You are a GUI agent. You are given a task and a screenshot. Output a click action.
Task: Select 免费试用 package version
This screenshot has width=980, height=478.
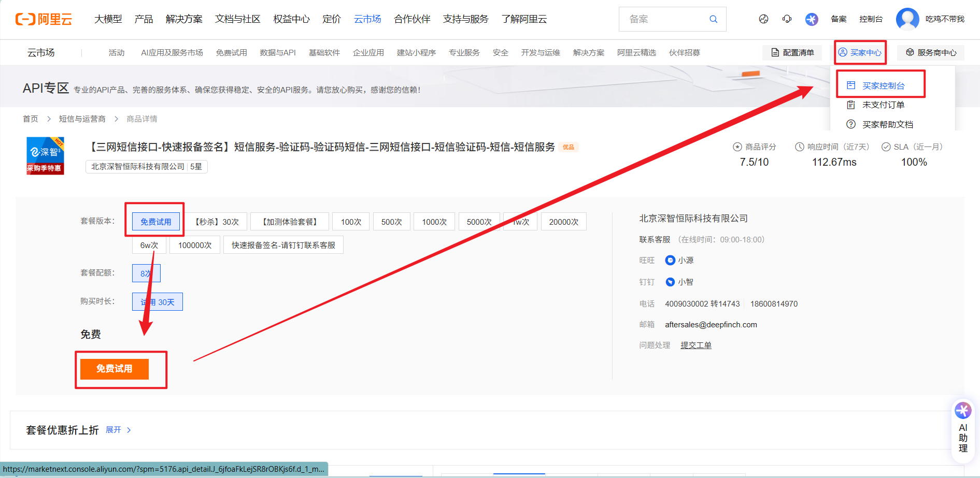tap(156, 221)
